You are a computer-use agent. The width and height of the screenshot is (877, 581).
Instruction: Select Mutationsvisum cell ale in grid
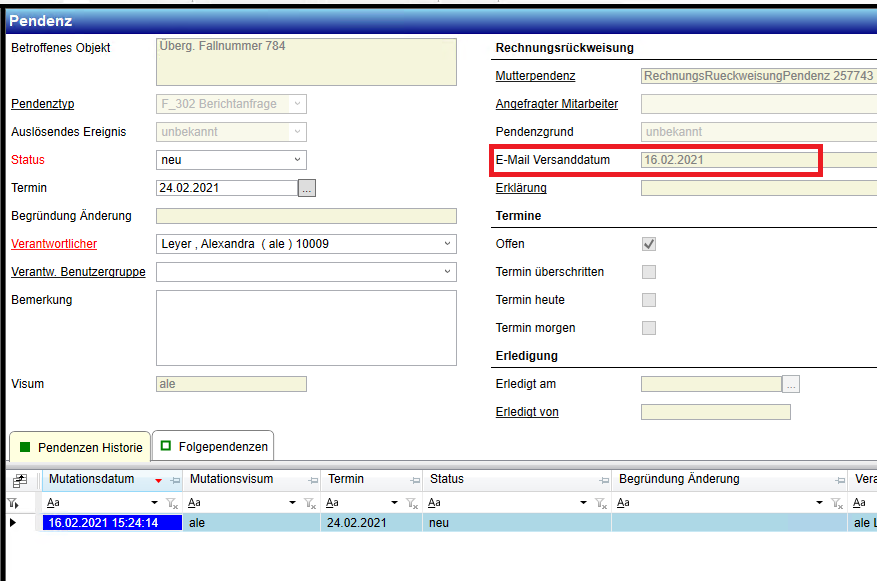click(x=252, y=523)
